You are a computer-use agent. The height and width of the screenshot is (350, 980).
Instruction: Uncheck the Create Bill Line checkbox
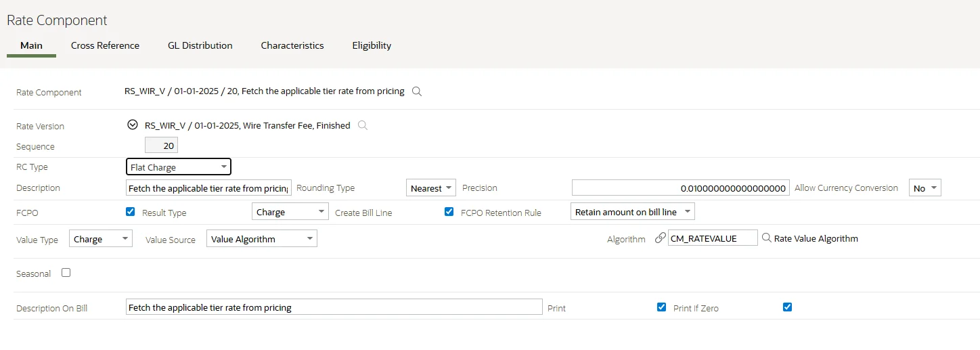point(449,212)
